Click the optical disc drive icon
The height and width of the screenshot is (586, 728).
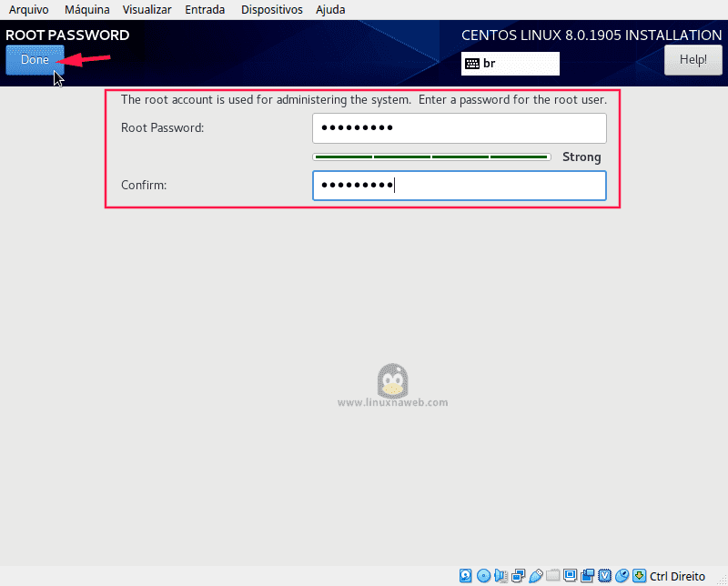pos(483,576)
